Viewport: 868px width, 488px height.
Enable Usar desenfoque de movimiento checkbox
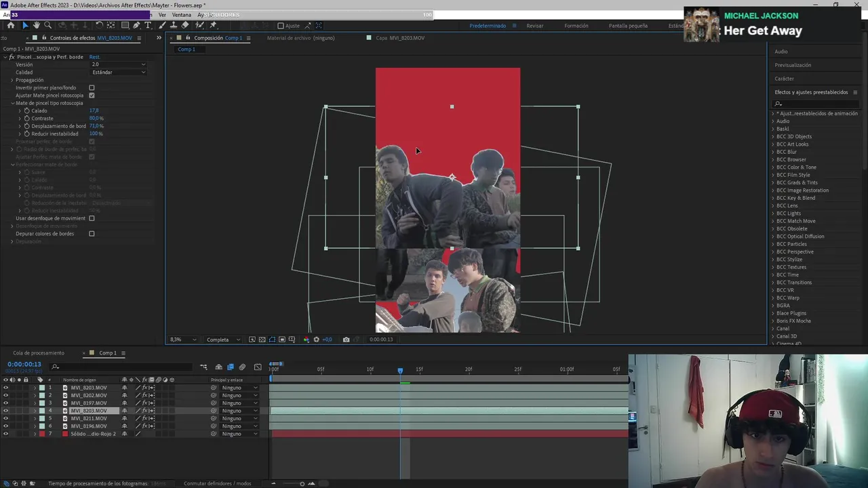pyautogui.click(x=92, y=218)
